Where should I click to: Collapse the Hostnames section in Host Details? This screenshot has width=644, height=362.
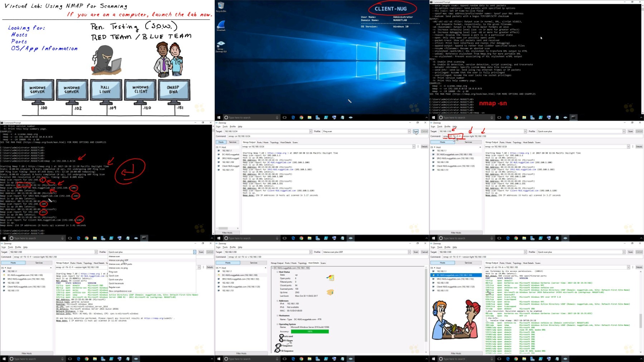click(277, 315)
